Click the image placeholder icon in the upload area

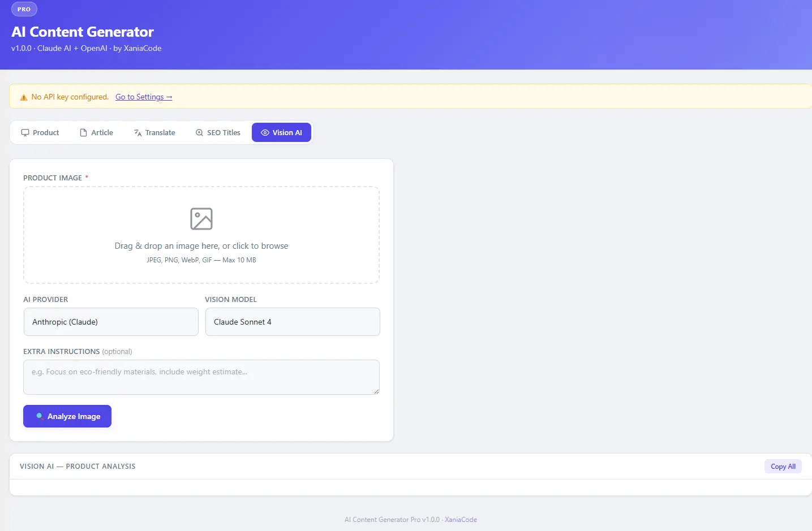coord(201,219)
